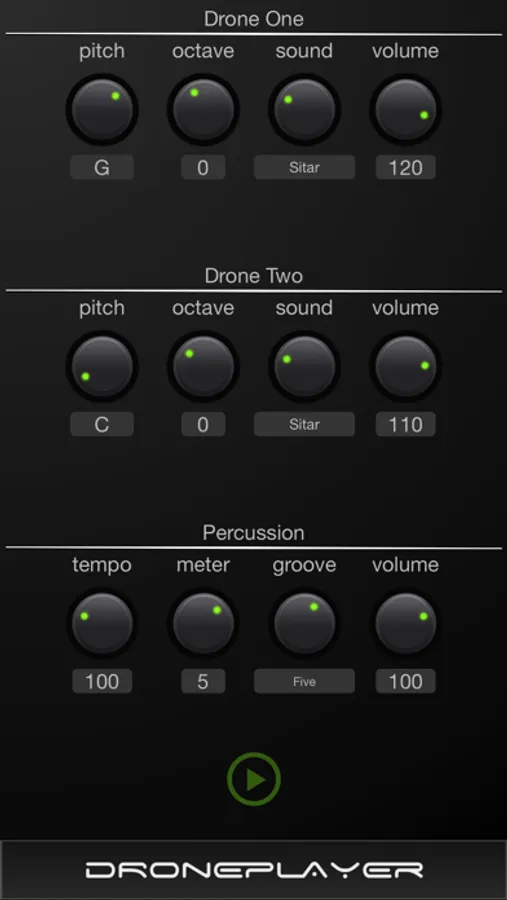Click the Drone One octave knob
The width and height of the screenshot is (507, 900).
click(203, 109)
